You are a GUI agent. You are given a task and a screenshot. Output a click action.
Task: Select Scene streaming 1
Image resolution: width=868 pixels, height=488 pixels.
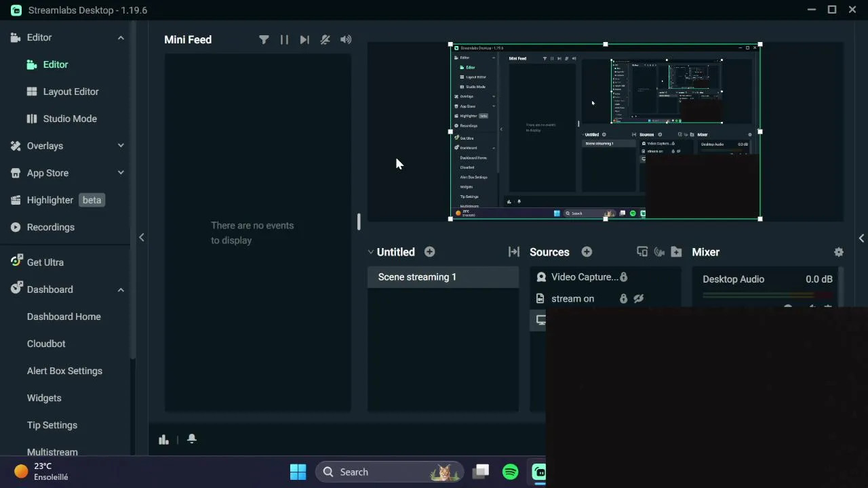coord(443,277)
